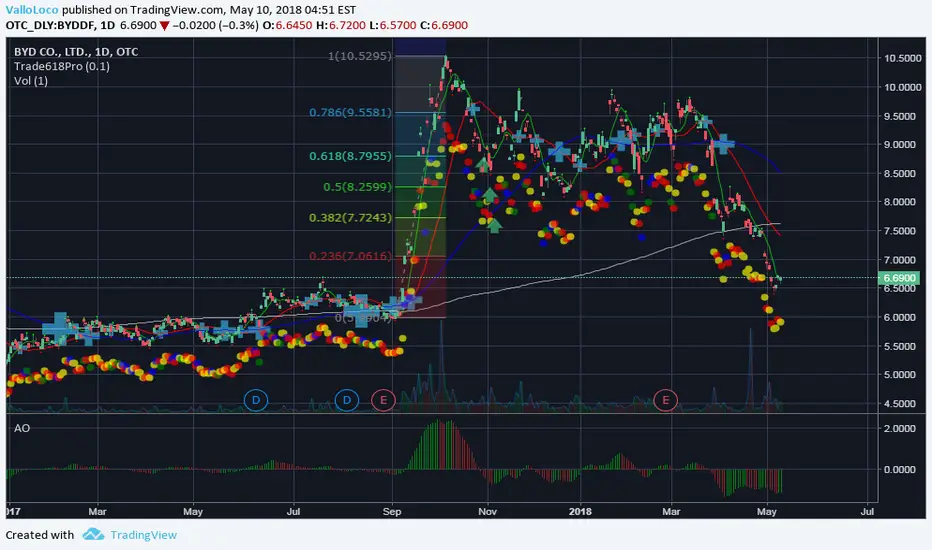Click the 0.382(7.7243) Fibonacci level label
Screen dimensions: 932x550
point(351,218)
